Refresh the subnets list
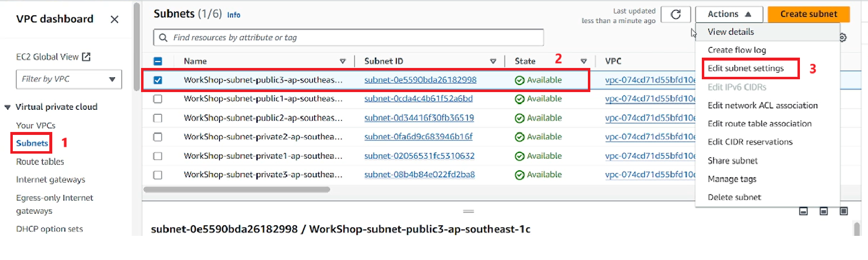 [676, 14]
